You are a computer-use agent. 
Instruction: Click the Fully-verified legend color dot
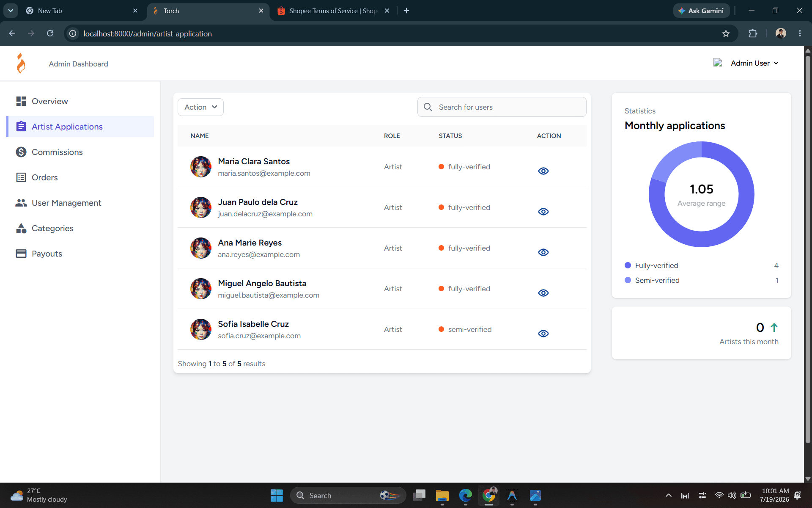tap(628, 265)
